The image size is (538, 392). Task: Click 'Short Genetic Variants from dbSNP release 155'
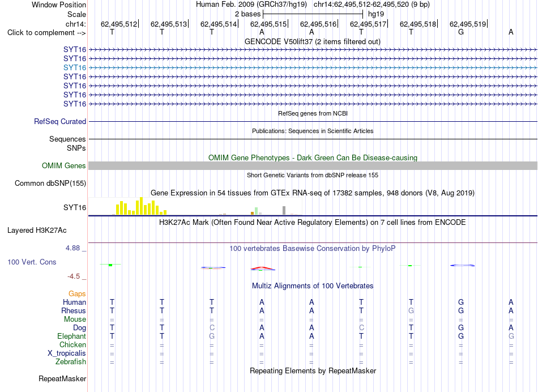pyautogui.click(x=313, y=175)
